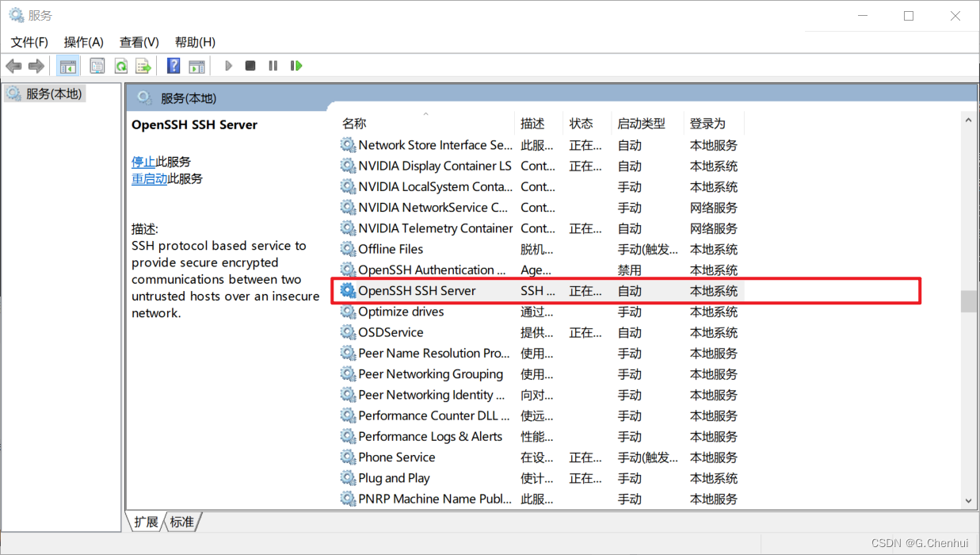Select the Peer Networking Identity service name
This screenshot has width=980, height=555.
(432, 395)
